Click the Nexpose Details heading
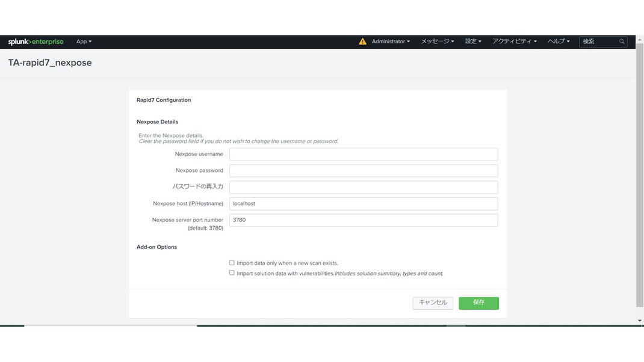 157,122
